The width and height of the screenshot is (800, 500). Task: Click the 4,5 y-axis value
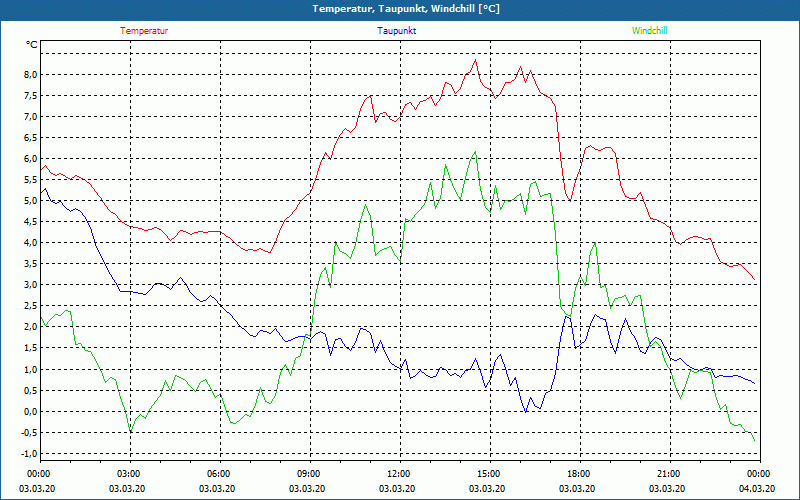[30, 222]
